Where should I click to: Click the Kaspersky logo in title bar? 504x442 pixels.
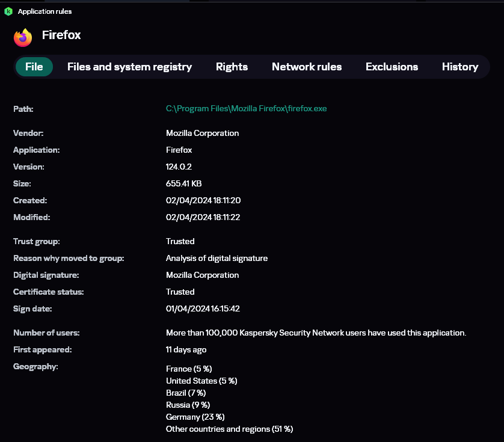(x=8, y=11)
